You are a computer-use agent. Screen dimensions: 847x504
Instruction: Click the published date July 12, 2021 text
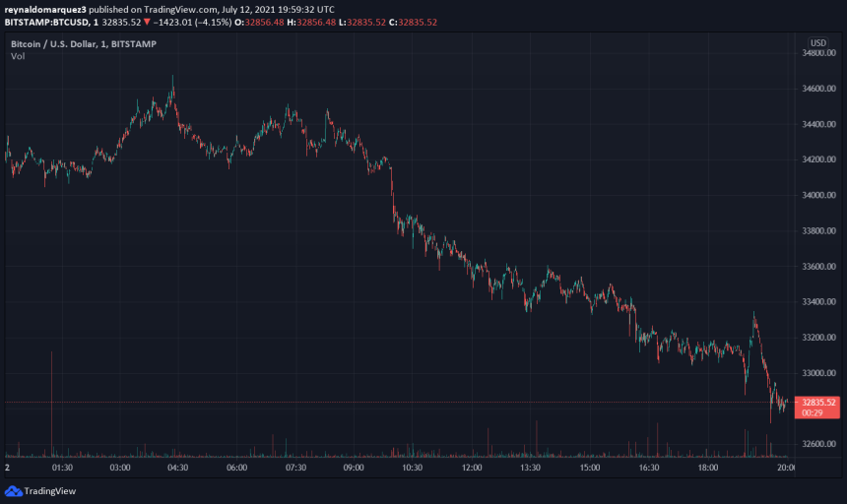pos(250,10)
